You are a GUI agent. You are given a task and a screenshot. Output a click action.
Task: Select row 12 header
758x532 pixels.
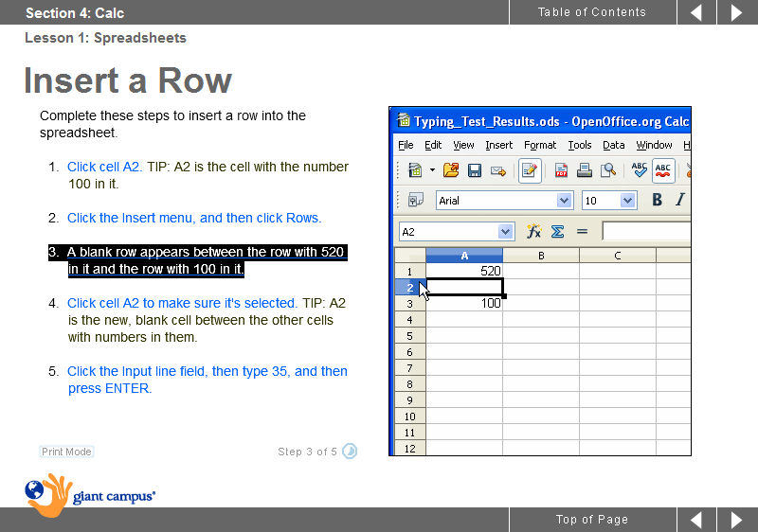point(409,449)
